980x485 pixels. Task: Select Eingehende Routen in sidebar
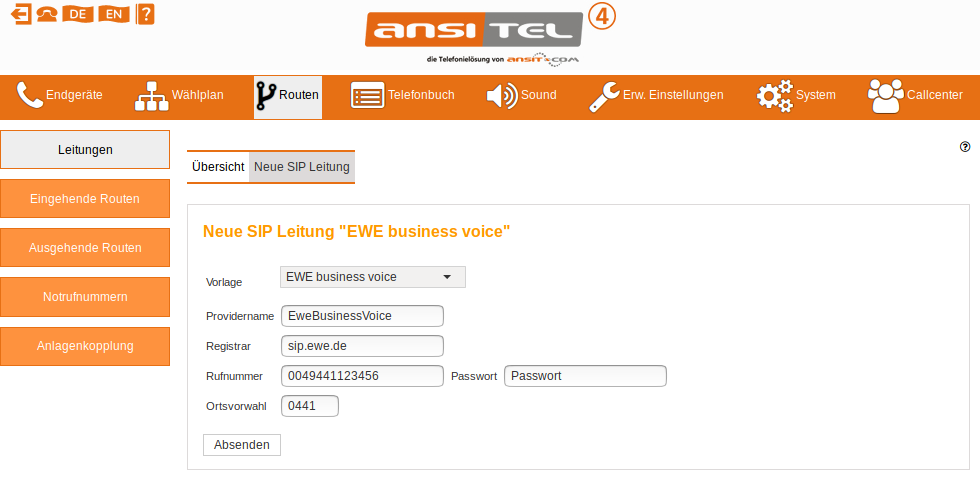(x=85, y=199)
